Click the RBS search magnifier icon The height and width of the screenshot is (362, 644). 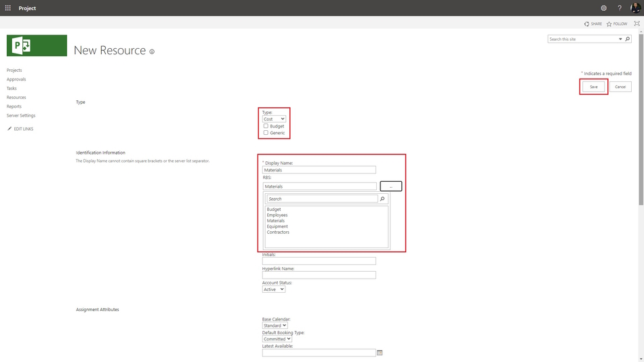pos(382,199)
